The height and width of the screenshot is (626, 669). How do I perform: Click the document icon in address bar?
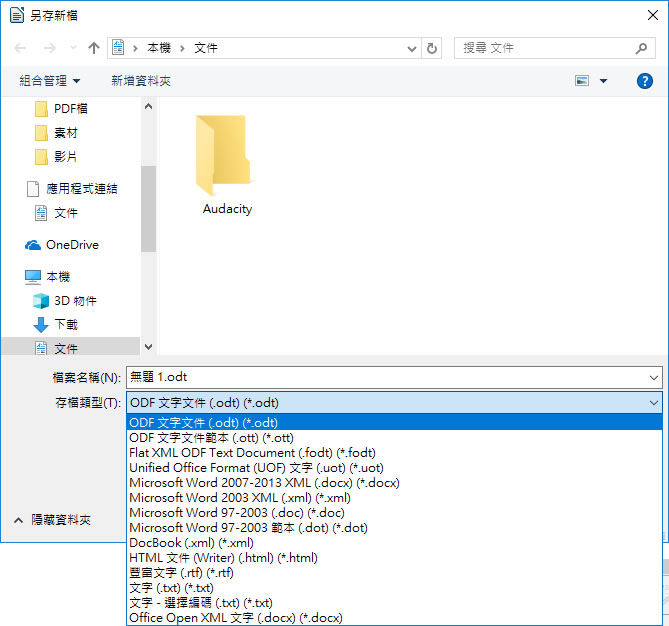(x=118, y=47)
